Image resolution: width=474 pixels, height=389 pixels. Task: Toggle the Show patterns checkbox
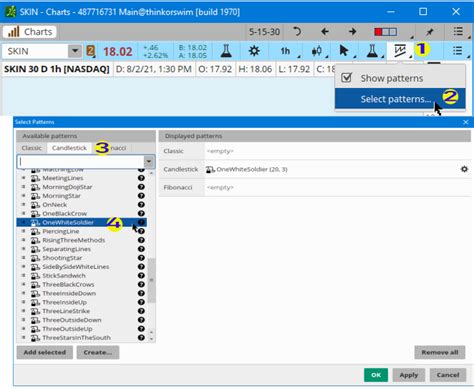point(347,78)
